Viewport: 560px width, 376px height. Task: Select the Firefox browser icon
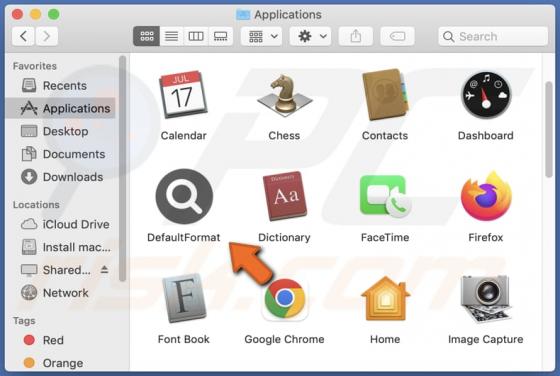click(x=486, y=196)
